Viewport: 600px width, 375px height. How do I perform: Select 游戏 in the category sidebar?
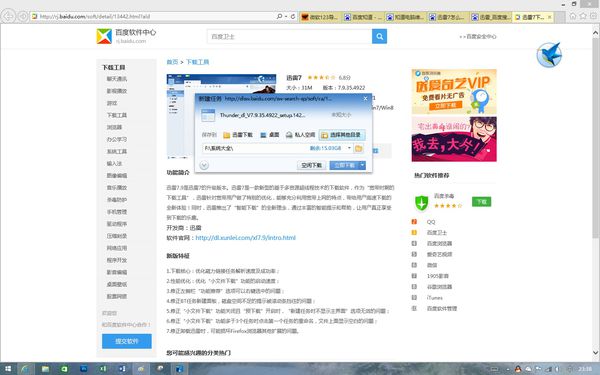tap(112, 103)
